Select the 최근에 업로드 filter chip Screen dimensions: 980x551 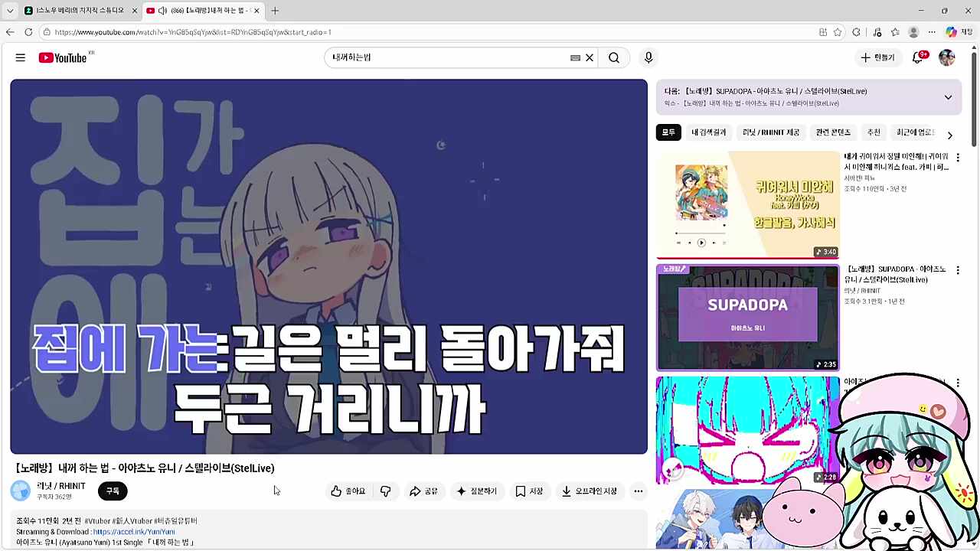tap(915, 132)
